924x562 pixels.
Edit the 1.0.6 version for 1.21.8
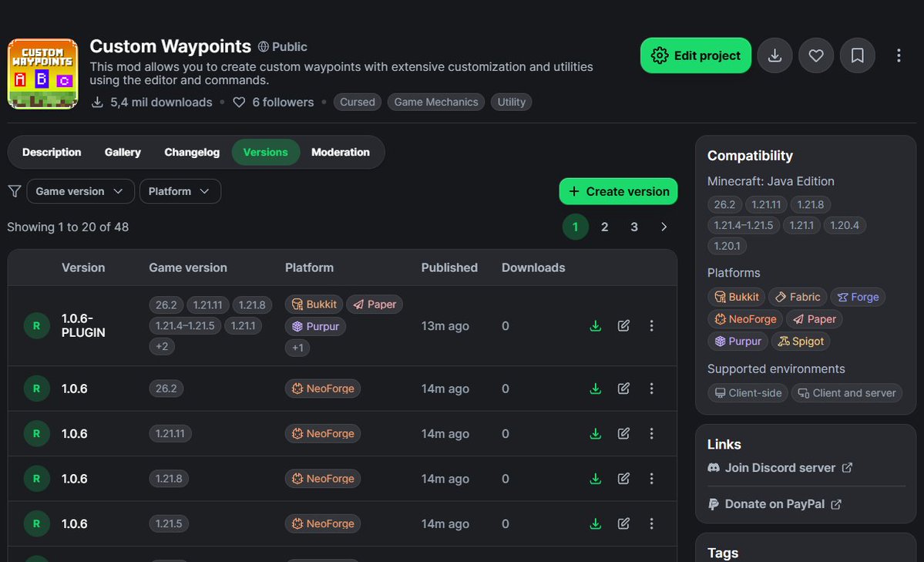(623, 478)
